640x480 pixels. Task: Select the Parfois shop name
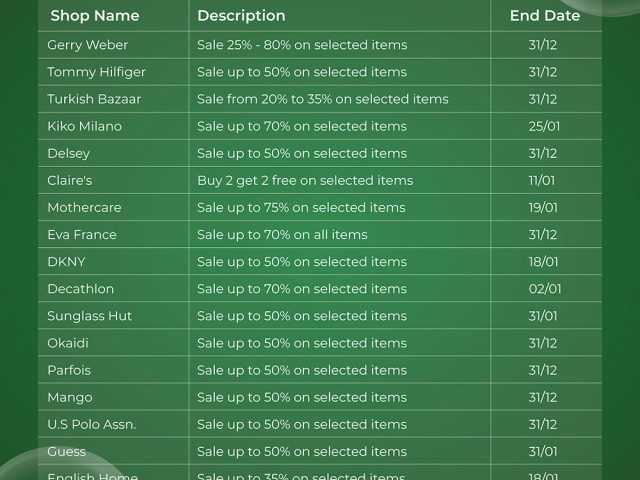pos(69,369)
